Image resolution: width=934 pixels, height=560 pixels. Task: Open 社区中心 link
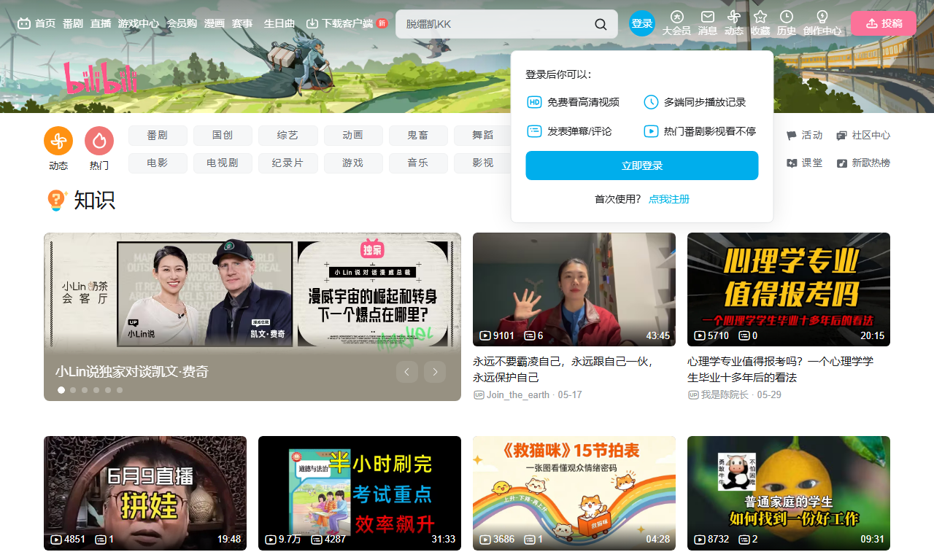pyautogui.click(x=863, y=136)
